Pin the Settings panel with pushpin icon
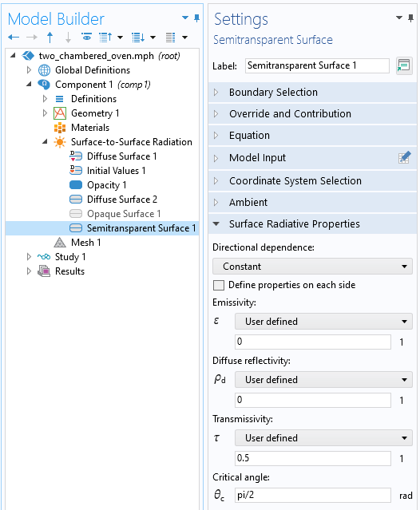 click(410, 18)
